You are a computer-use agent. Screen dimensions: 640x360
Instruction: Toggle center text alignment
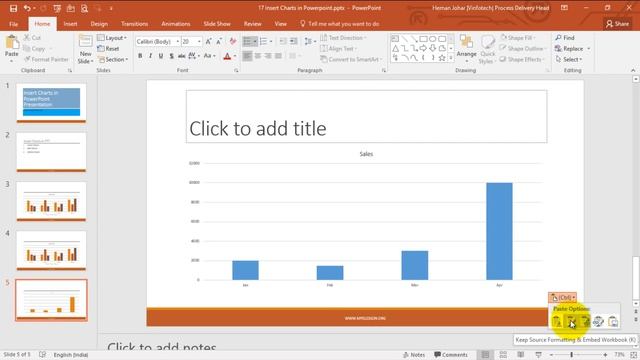258,56
